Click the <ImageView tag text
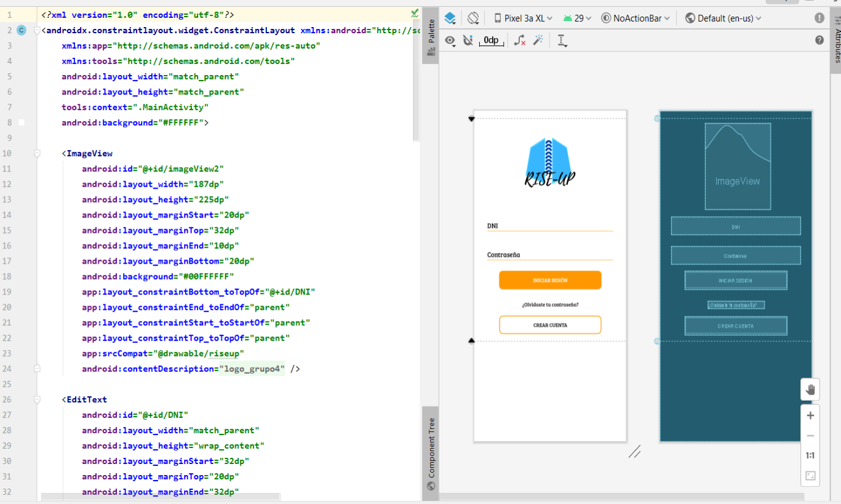 87,153
